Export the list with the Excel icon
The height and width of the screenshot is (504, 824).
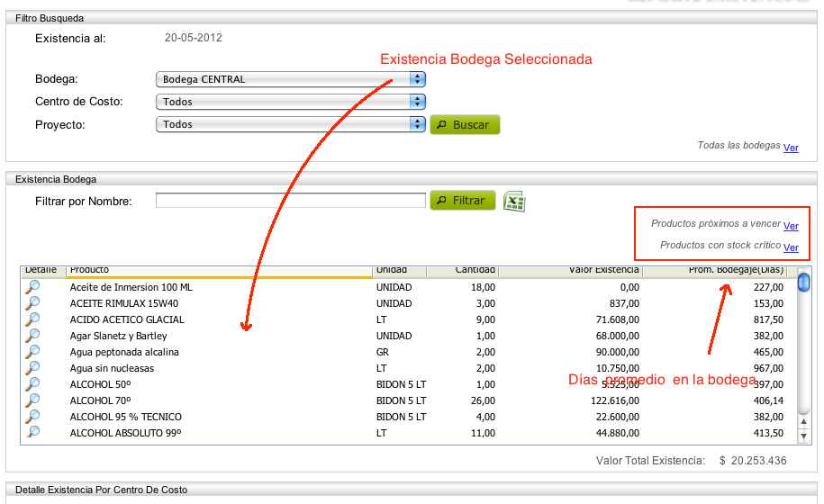coord(514,201)
